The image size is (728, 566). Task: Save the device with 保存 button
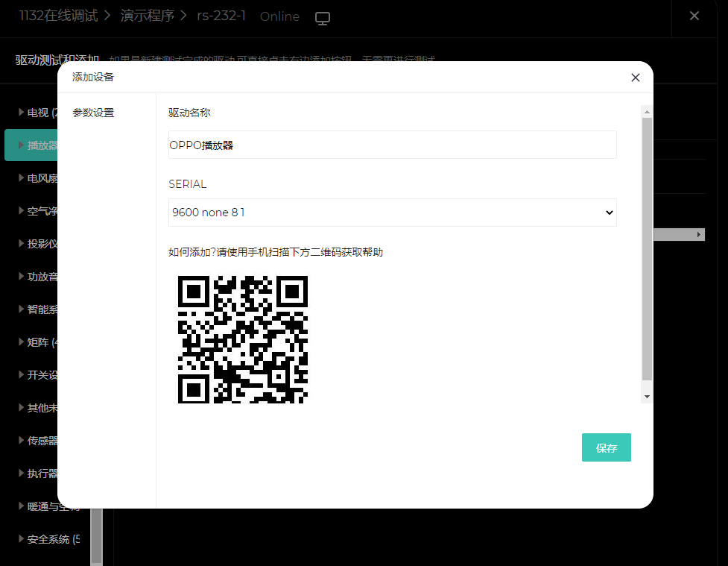coord(606,447)
